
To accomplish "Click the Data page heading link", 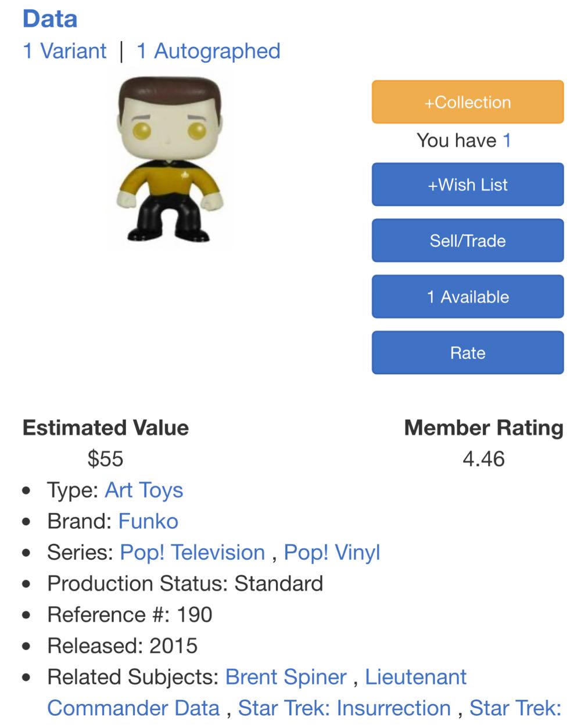I will 50,19.
